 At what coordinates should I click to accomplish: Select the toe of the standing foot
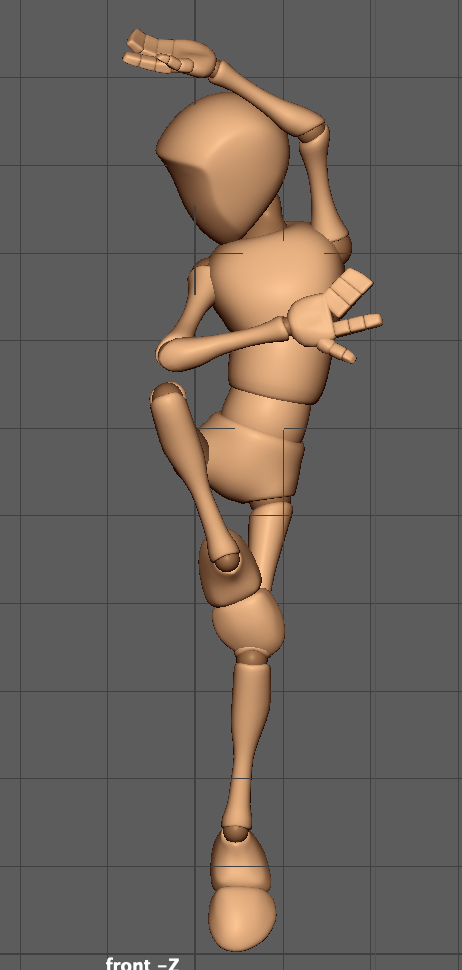pyautogui.click(x=242, y=919)
